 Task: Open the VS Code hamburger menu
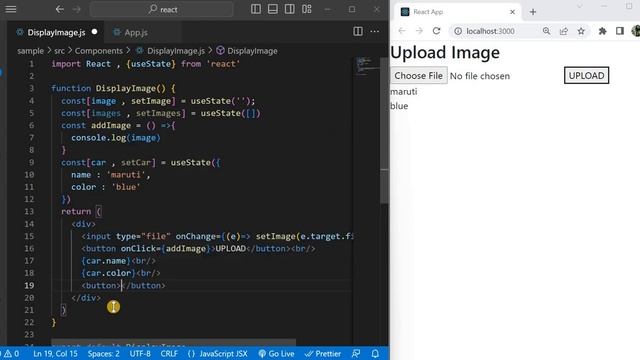[11, 9]
